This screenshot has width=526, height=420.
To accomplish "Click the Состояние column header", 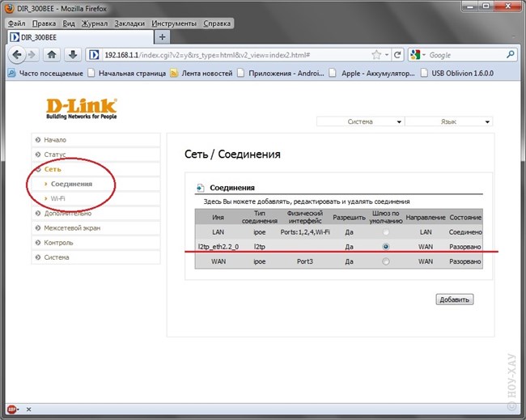I will 465,218.
